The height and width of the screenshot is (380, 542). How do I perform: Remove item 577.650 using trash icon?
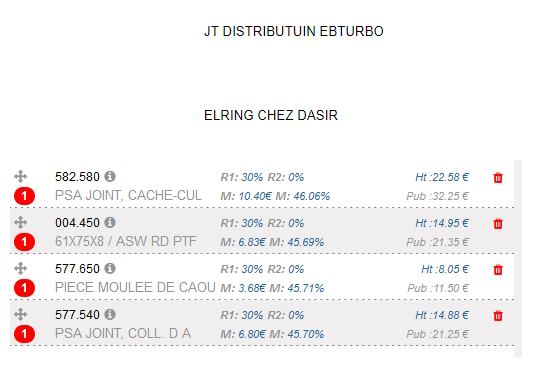click(498, 270)
